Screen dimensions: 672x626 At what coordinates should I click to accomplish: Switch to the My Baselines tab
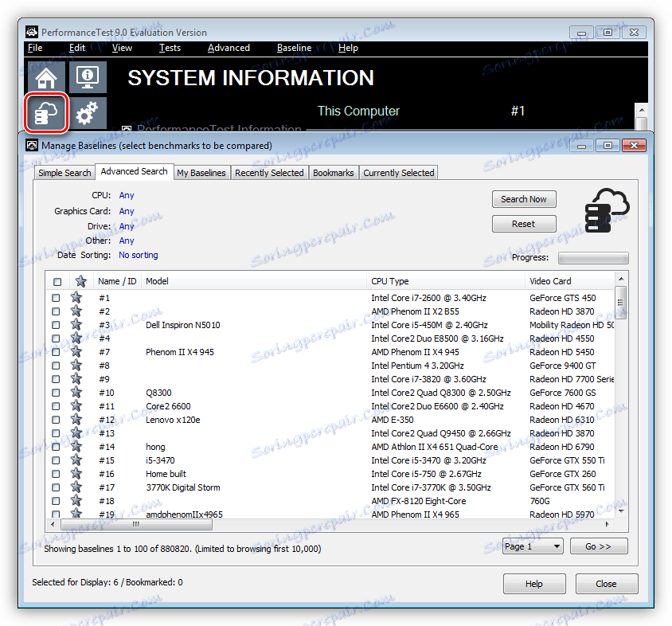tap(201, 173)
